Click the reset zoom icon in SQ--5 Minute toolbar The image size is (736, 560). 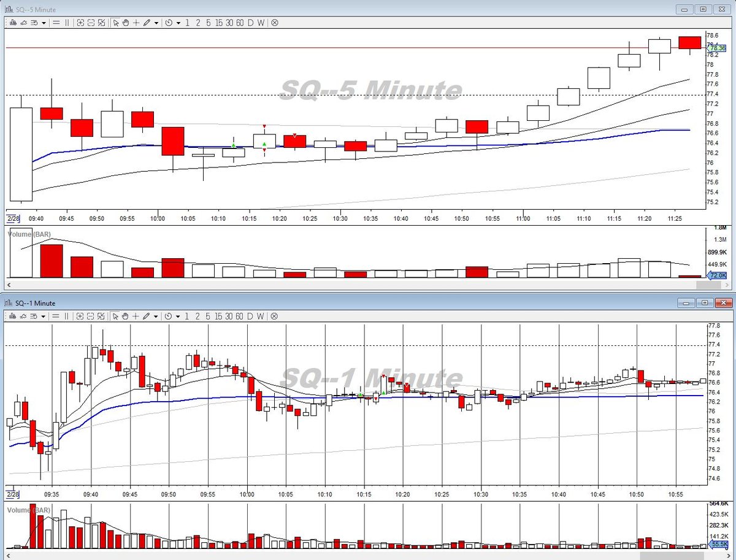pos(101,23)
